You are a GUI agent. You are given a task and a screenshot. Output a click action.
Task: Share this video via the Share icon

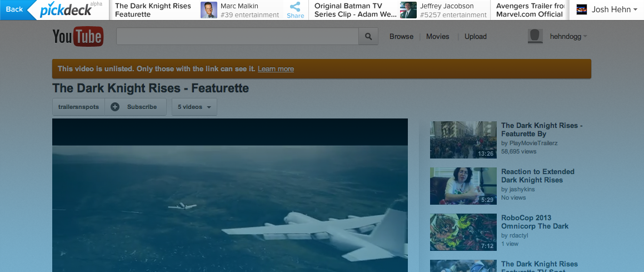point(296,10)
